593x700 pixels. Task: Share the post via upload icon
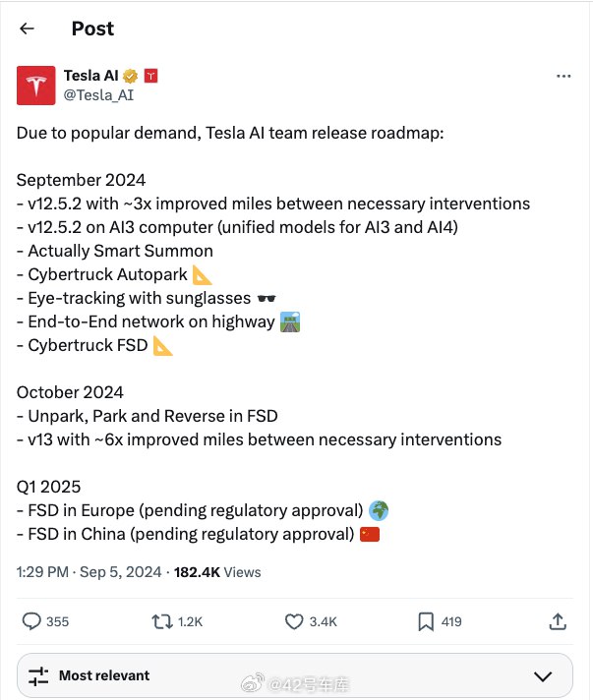pyautogui.click(x=558, y=621)
